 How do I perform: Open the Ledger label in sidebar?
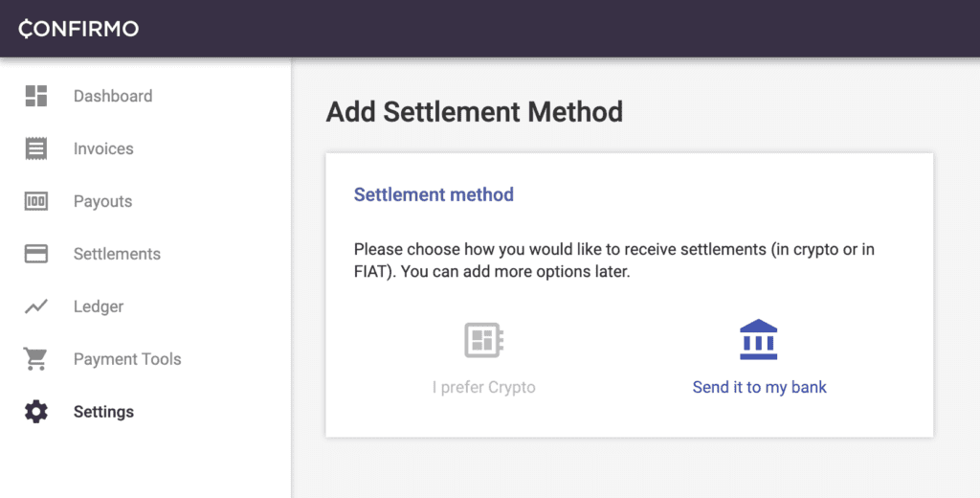pos(99,306)
